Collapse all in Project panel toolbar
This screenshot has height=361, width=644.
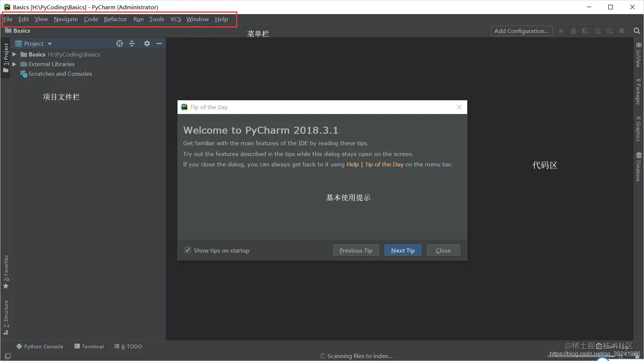pos(132,43)
